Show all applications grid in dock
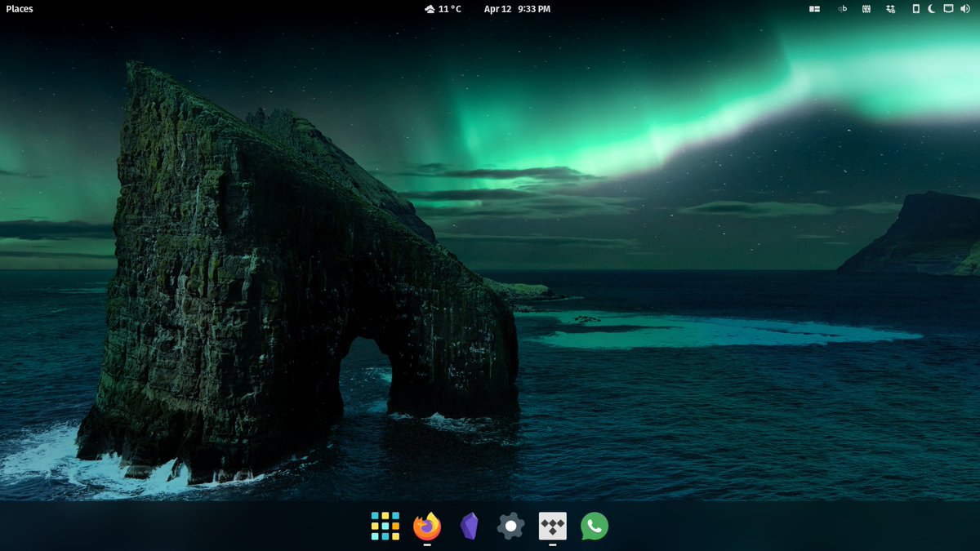The width and height of the screenshot is (980, 551). tap(385, 527)
